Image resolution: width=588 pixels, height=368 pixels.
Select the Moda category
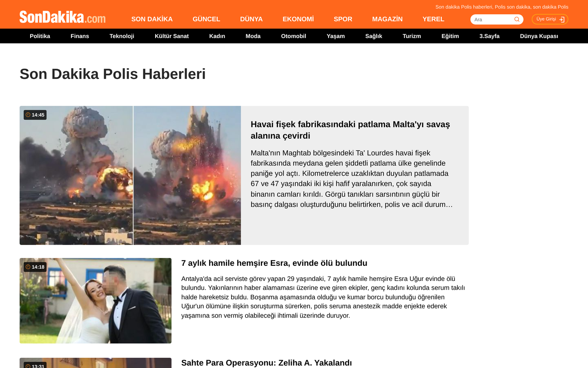[253, 36]
